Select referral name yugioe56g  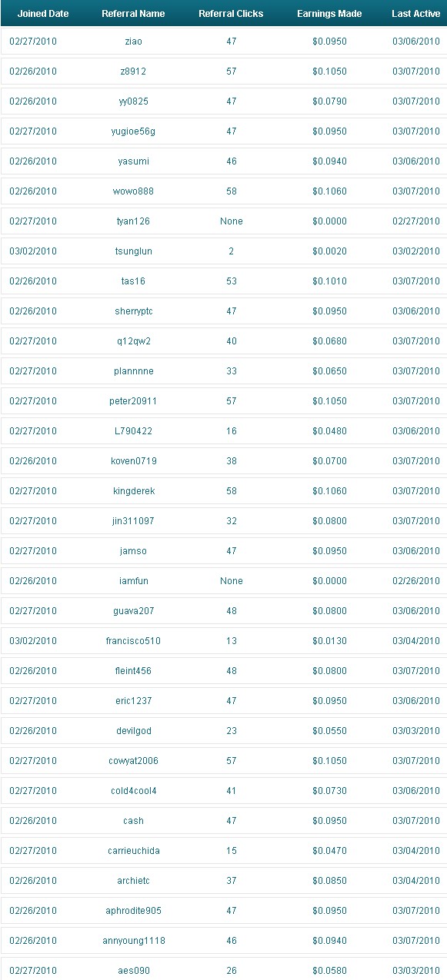click(x=133, y=131)
